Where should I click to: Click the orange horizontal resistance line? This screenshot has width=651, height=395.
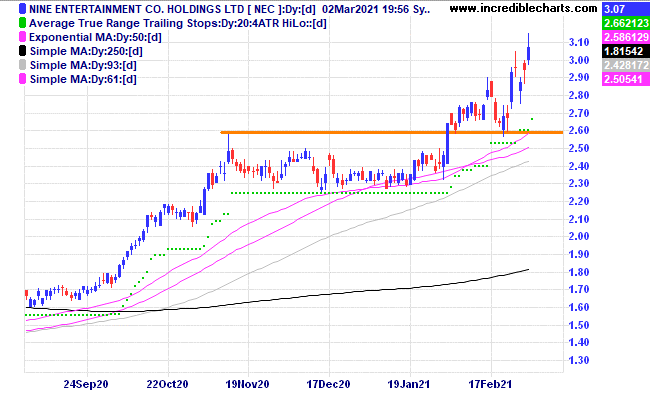tap(392, 132)
